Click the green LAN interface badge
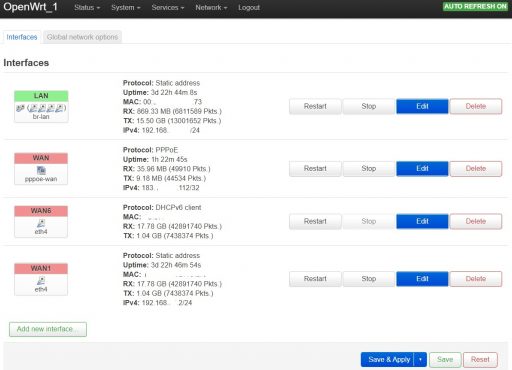512x370 pixels. point(41,96)
